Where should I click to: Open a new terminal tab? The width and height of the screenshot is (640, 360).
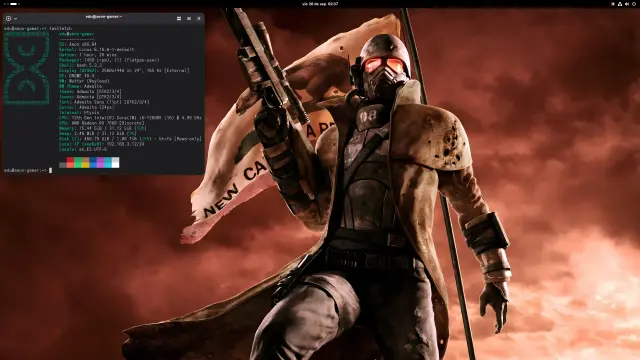pos(9,18)
